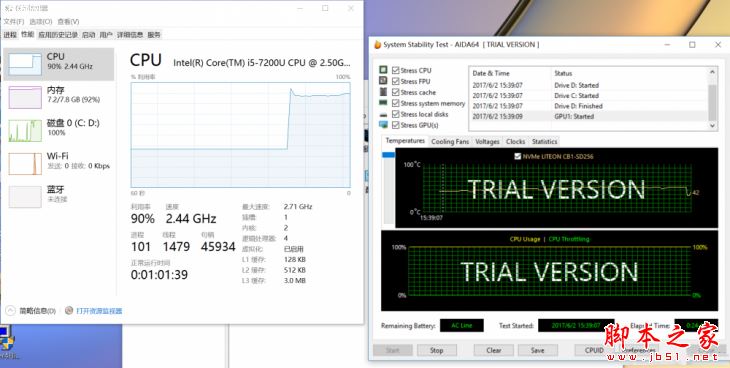Open the Voltages tab

(x=487, y=142)
